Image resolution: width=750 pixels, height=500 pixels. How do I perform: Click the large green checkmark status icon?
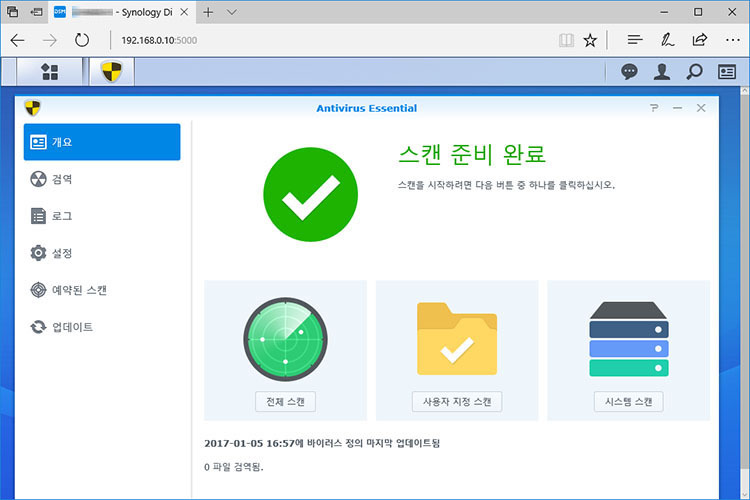[310, 194]
